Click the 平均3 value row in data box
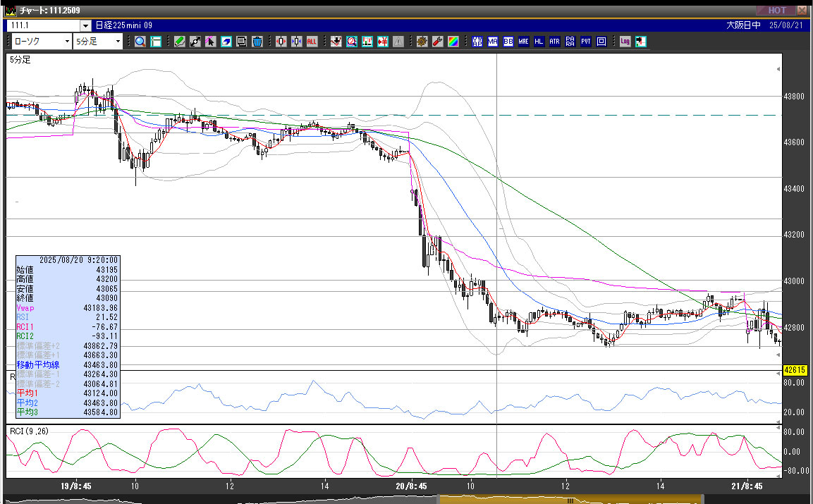 click(68, 412)
